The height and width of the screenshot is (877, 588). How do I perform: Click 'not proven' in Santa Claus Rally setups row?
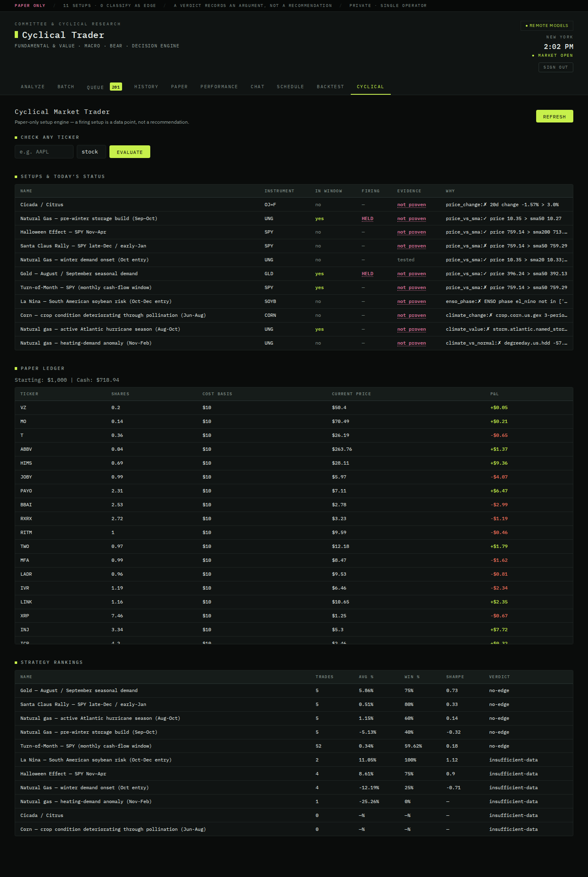pyautogui.click(x=412, y=246)
